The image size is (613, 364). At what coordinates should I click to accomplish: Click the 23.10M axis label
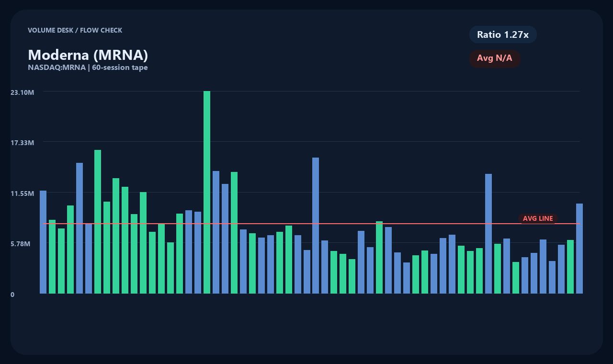click(x=23, y=92)
